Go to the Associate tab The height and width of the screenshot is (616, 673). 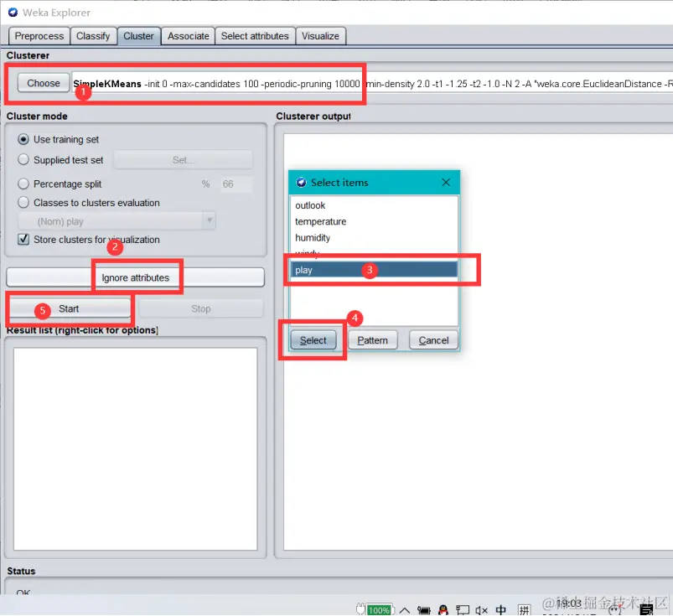point(188,36)
